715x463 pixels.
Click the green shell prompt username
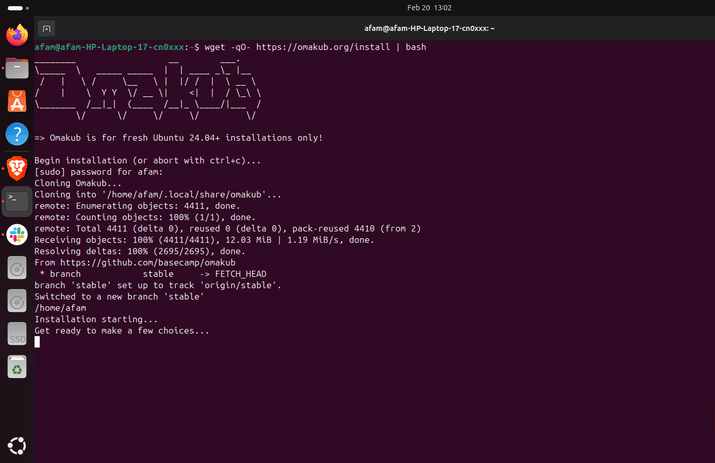[109, 47]
